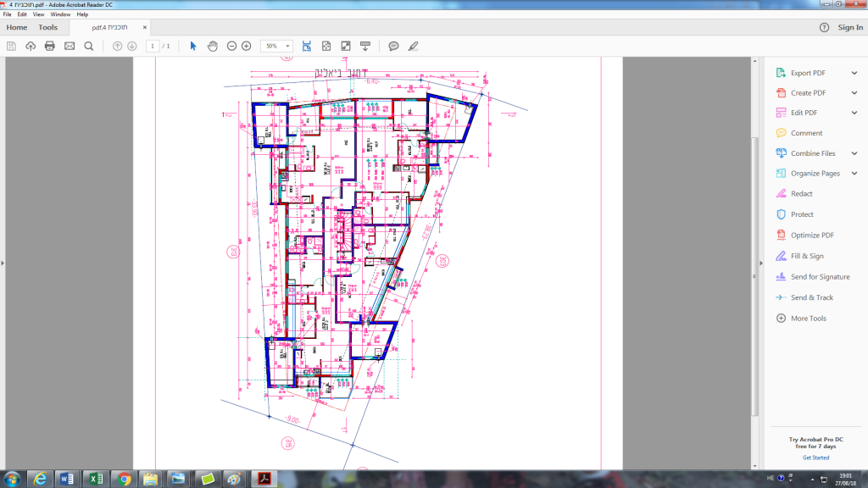Expand the Export PDF chevron

[x=854, y=73]
